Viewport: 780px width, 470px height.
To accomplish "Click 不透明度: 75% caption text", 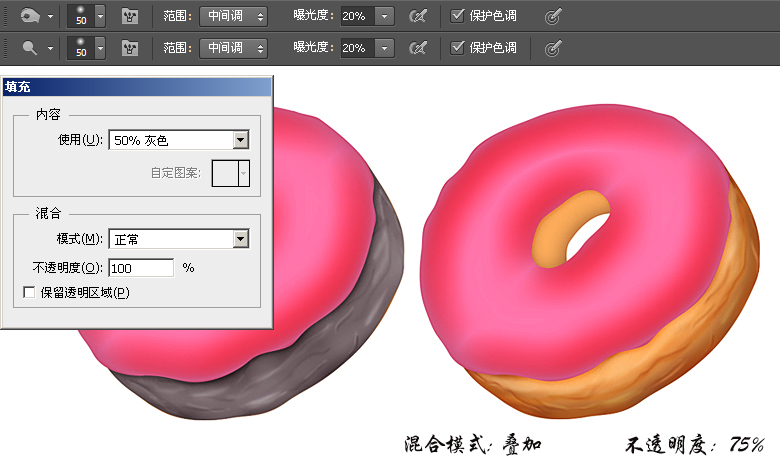I will (x=694, y=445).
